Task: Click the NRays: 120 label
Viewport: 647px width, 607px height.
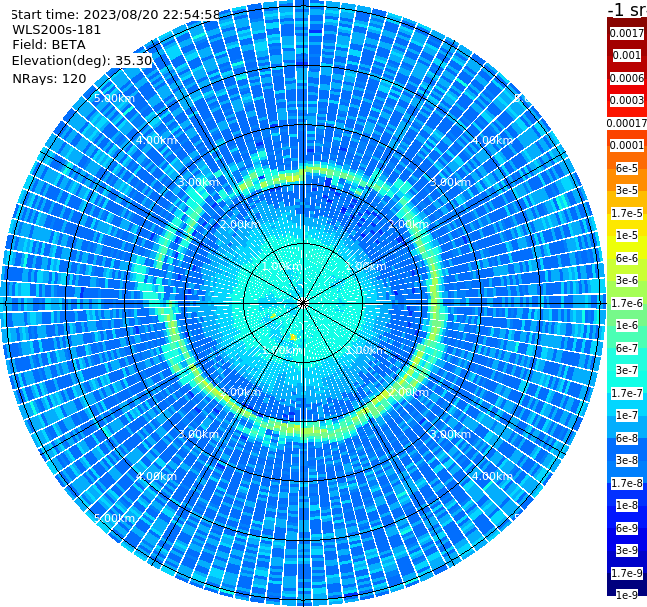Action: pyautogui.click(x=49, y=79)
